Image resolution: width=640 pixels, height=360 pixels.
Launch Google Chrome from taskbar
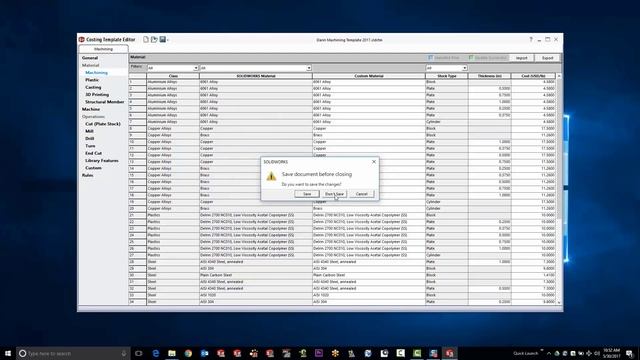pyautogui.click(x=188, y=353)
